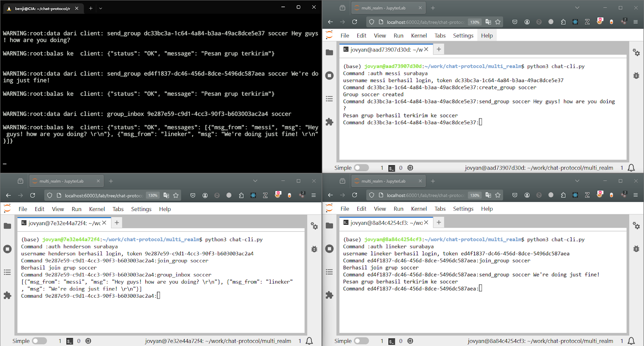Open Extension Manager puzzle icon in the localhost:60001 window
644x346 pixels.
coord(329,295)
